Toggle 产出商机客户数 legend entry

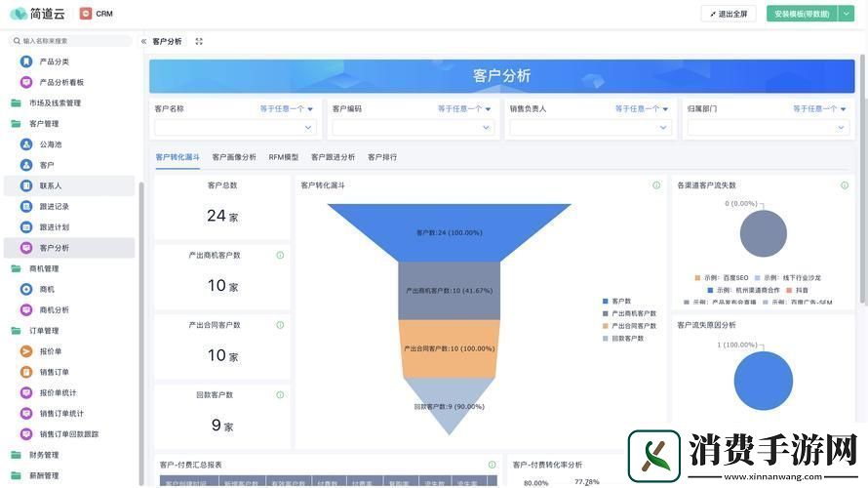(x=629, y=313)
